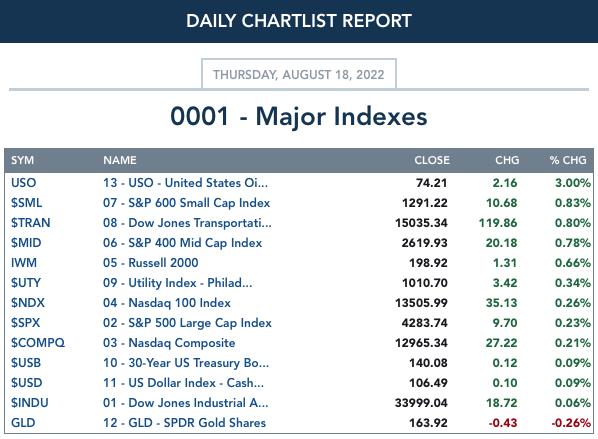Viewport: 598px width, 439px height.
Task: Open GLD SPDR Gold Shares link
Action: tap(184, 423)
